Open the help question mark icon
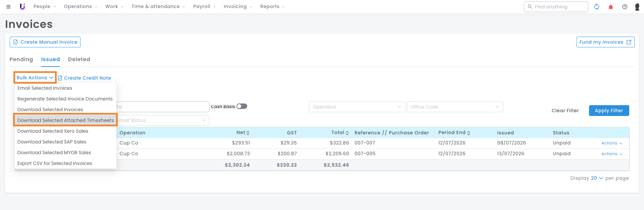 pos(625,7)
